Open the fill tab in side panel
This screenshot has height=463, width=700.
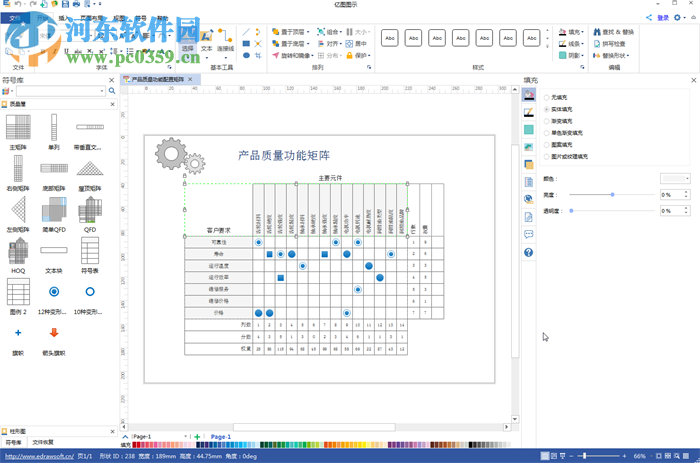click(x=529, y=95)
